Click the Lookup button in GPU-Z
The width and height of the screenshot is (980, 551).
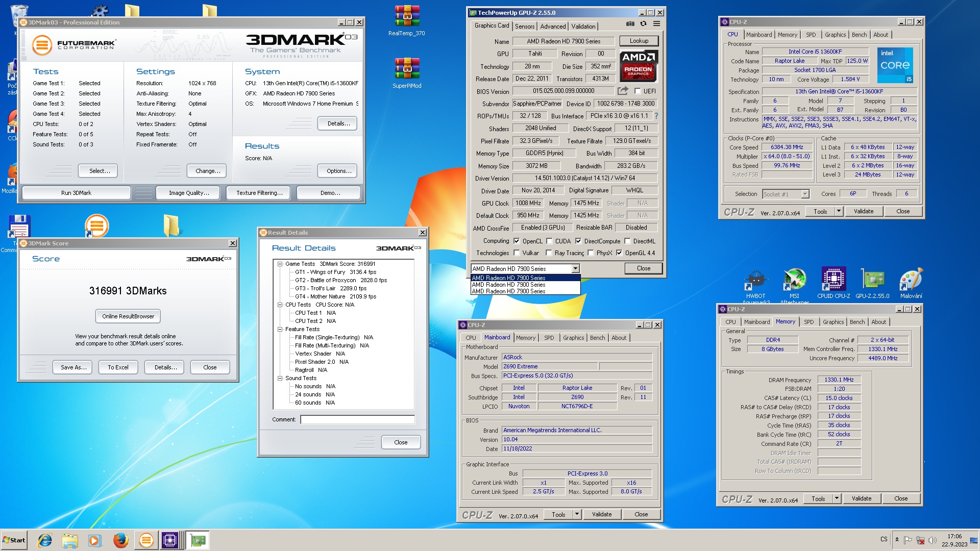click(x=639, y=41)
